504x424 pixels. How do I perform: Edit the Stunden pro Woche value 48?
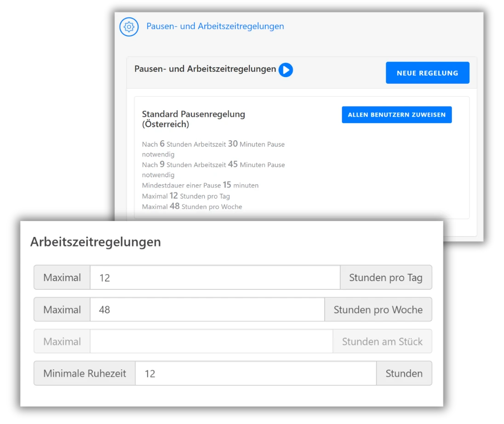click(x=208, y=310)
